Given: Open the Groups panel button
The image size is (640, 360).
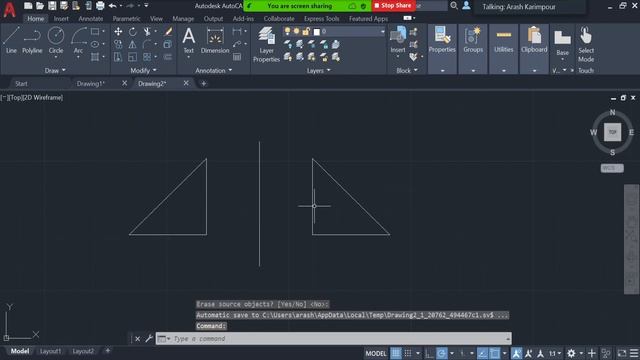Looking at the screenshot, I should (473, 40).
